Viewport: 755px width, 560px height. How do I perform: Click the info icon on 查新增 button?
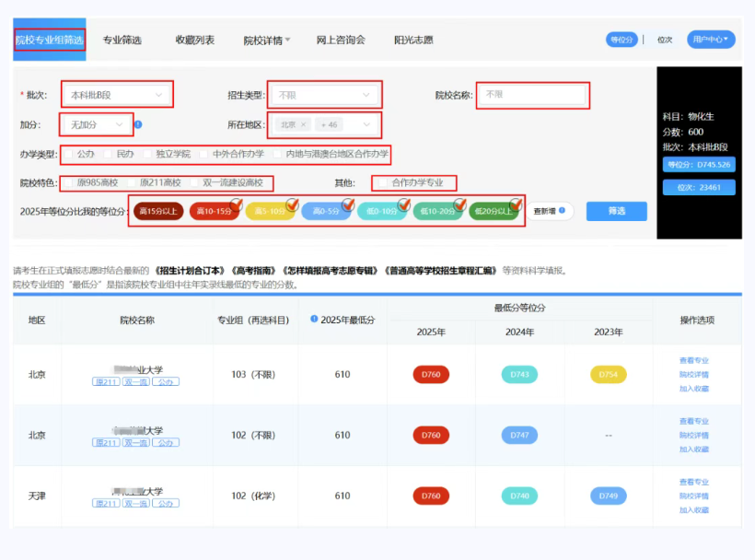click(562, 210)
